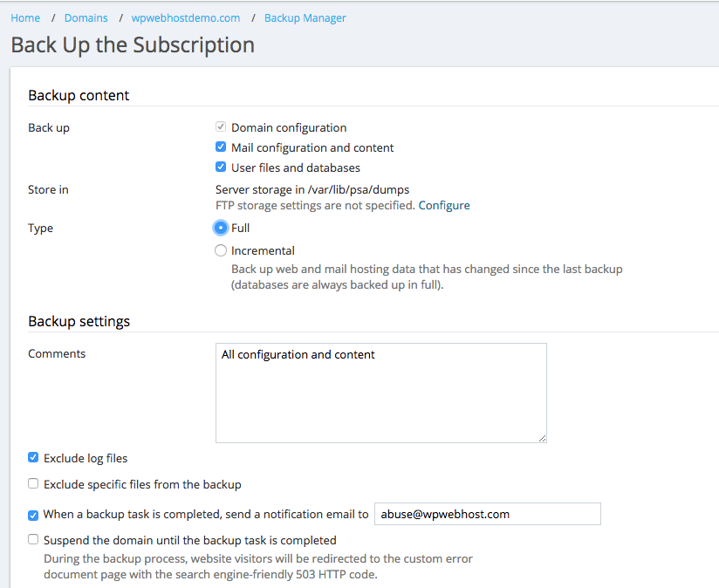Image resolution: width=719 pixels, height=588 pixels.
Task: Disable Exclude log files option
Action: tap(33, 457)
